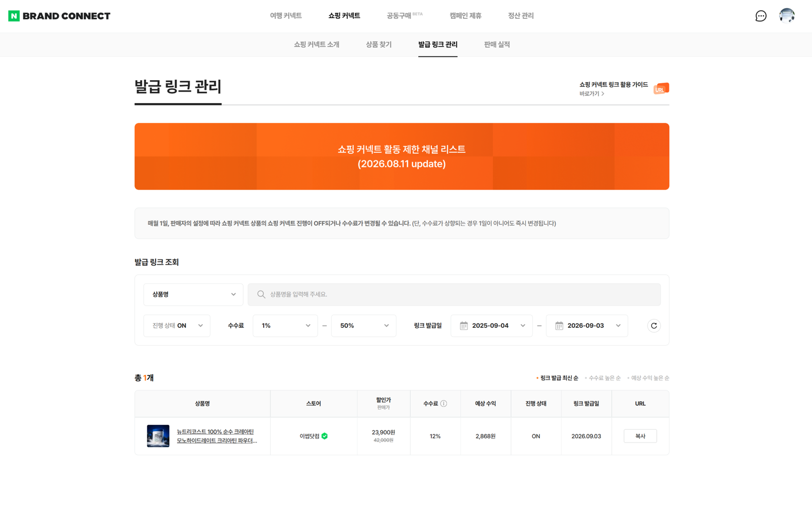The width and height of the screenshot is (812, 506).
Task: Click the search magnifier icon
Action: click(261, 294)
